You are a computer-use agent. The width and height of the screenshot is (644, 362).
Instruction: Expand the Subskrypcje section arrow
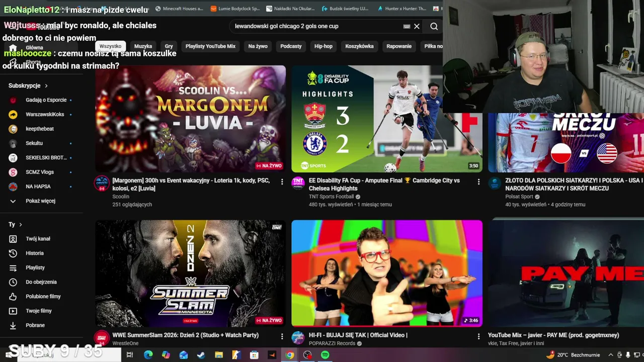point(46,86)
